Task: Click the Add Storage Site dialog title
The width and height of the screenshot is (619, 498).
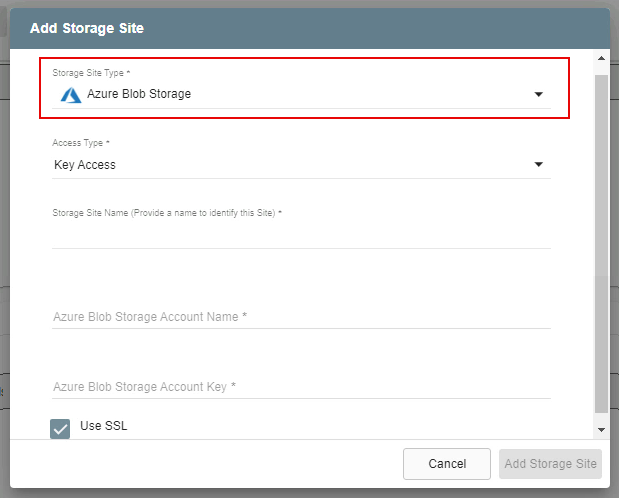Action: (87, 28)
